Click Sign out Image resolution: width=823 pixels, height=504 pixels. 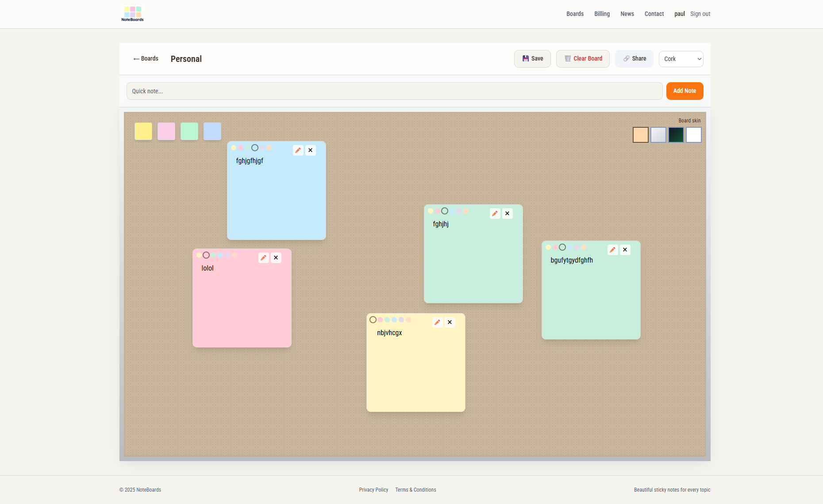700,14
